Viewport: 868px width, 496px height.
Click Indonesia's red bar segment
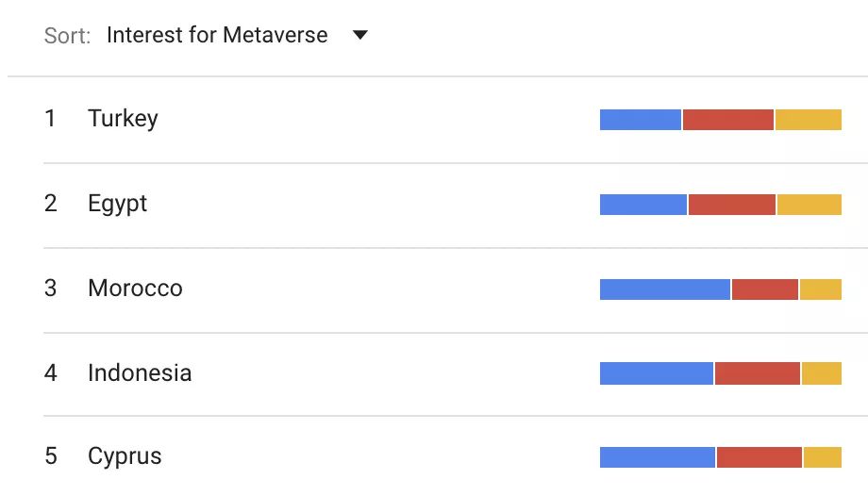(758, 373)
